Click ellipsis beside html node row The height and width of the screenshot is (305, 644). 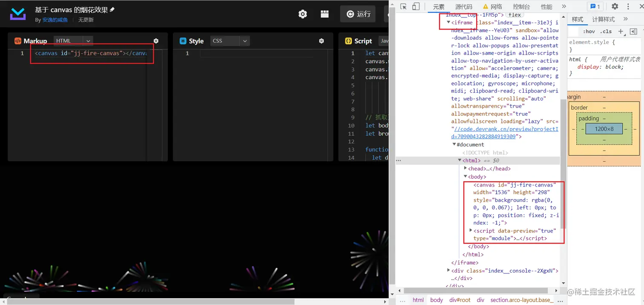399,160
